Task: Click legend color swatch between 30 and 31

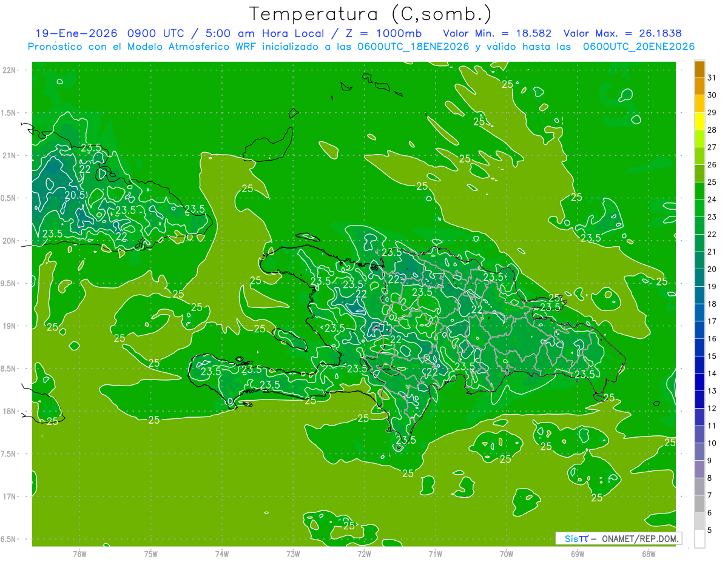Action: click(699, 87)
